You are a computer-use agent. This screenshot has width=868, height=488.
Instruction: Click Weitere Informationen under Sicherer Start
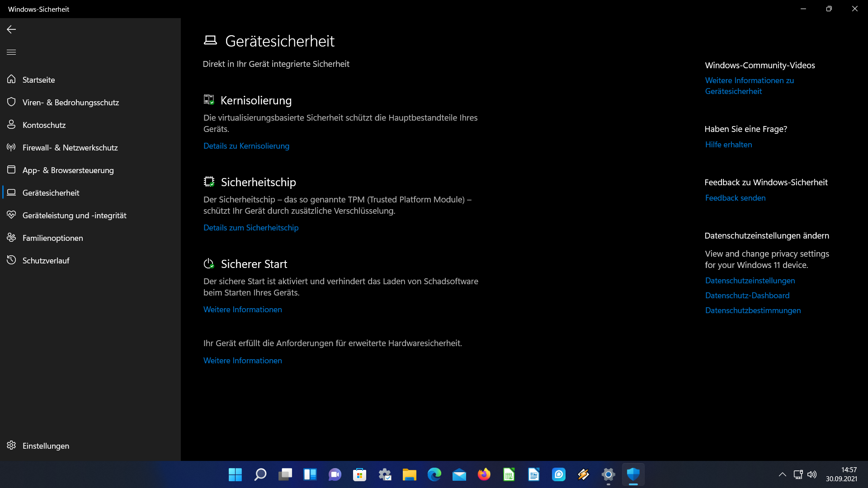[x=243, y=310]
